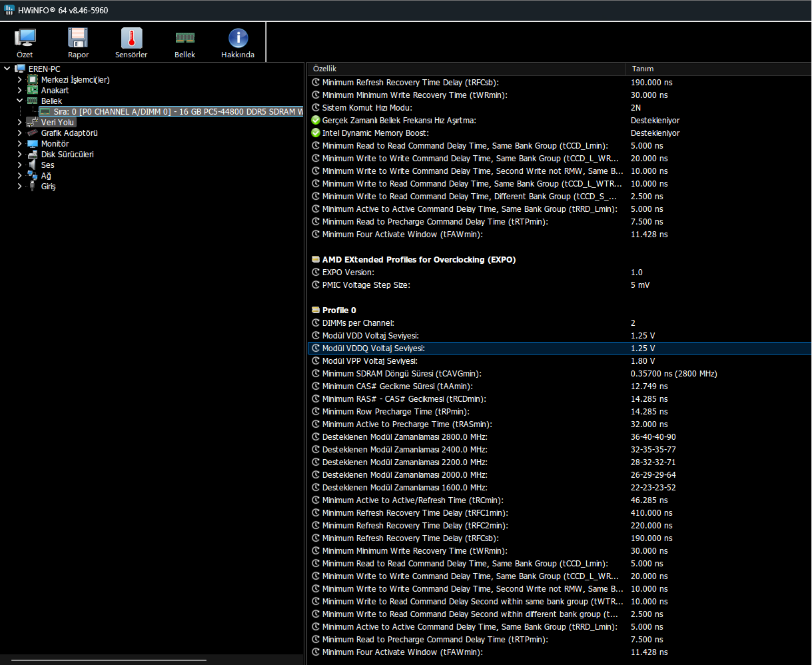Click the Tanım column header

click(x=718, y=69)
